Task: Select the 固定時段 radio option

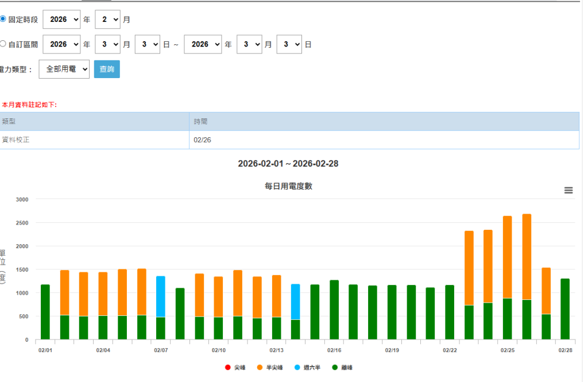Action: [x=3, y=19]
